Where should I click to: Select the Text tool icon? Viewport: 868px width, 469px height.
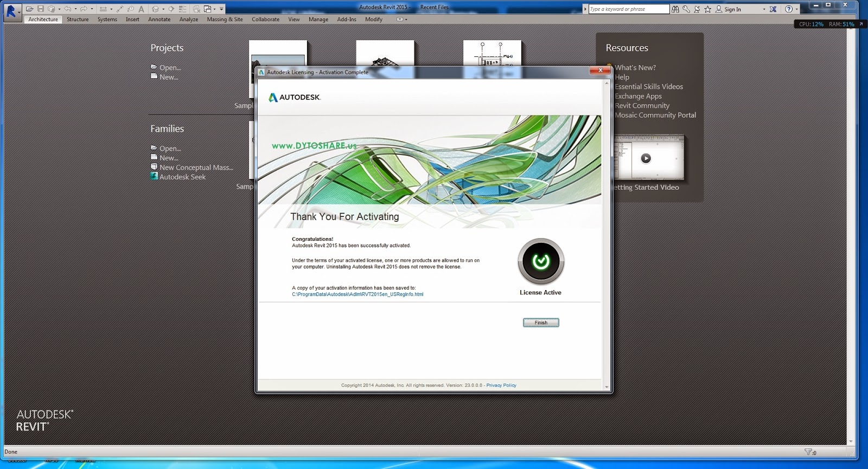click(x=141, y=9)
